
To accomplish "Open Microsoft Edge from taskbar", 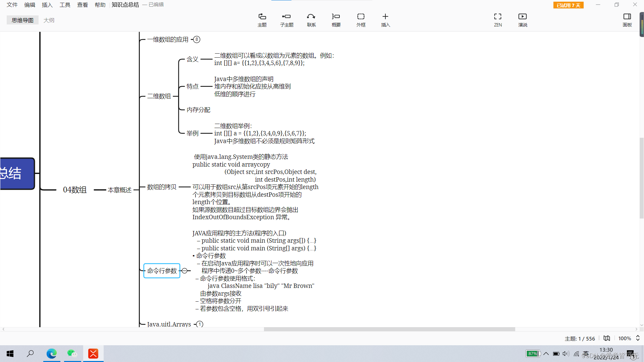I will tap(52, 354).
